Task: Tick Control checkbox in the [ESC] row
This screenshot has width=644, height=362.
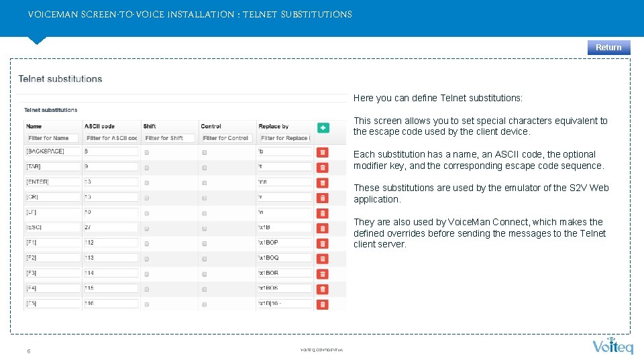Action: 205,228
